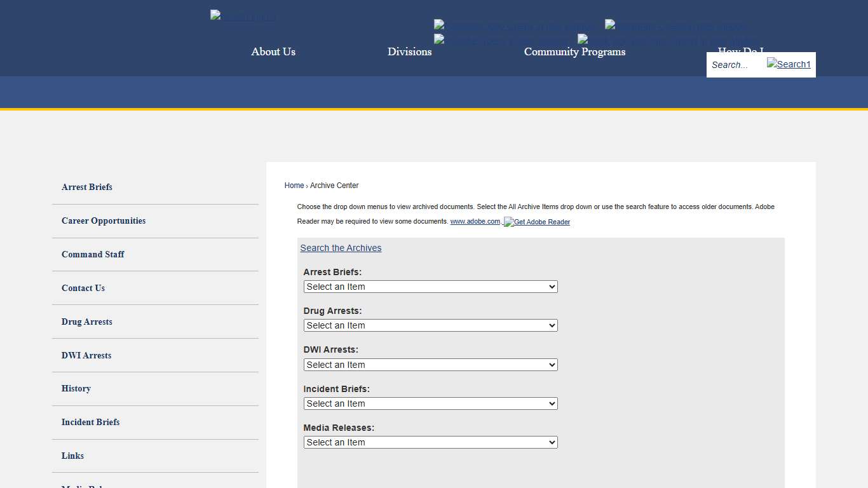868x488 pixels.
Task: Open the Community Programs menu
Action: (574, 51)
